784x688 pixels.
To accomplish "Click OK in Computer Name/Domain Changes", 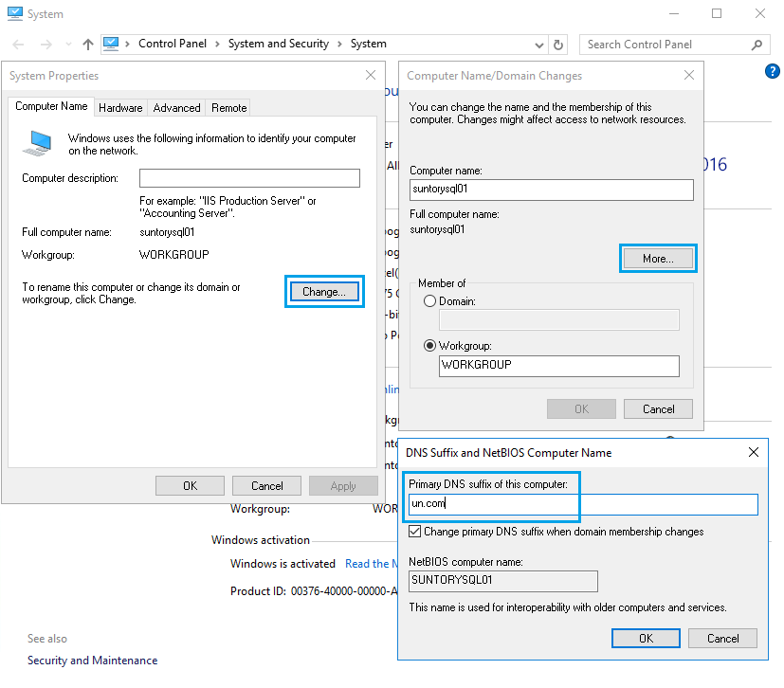I will pyautogui.click(x=581, y=409).
